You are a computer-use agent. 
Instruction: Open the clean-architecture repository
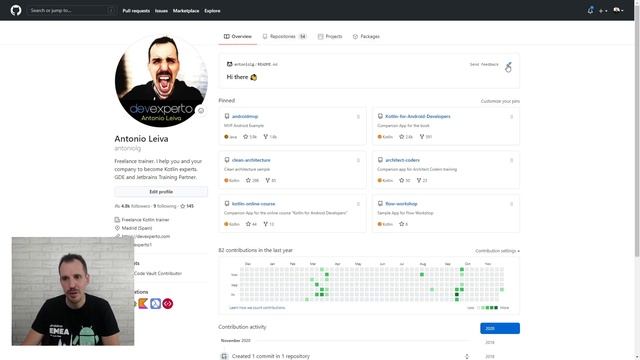(x=251, y=160)
